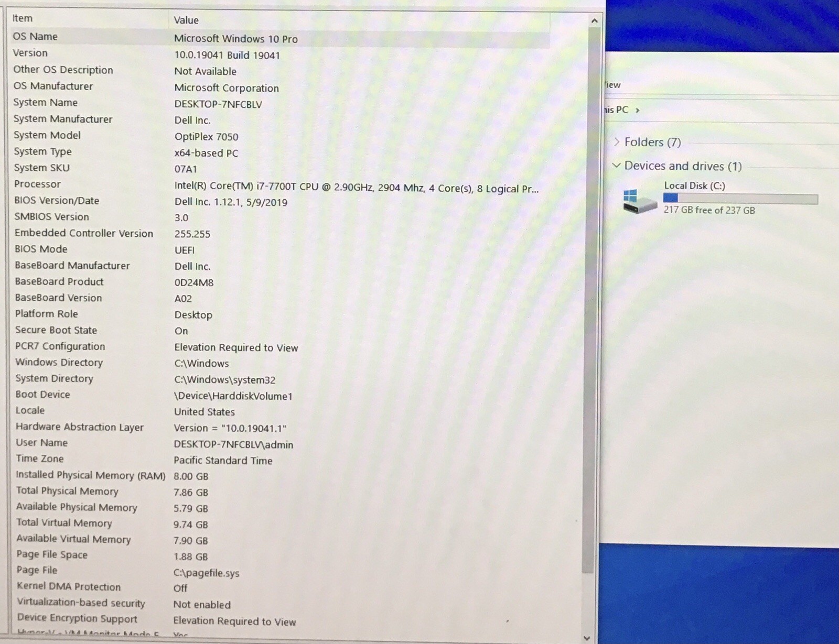Select the Total Physical Memory row
The image size is (839, 644).
coord(281,492)
